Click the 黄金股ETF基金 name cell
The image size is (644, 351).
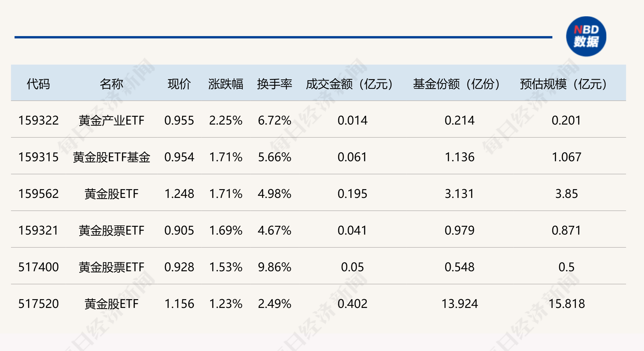pos(111,157)
